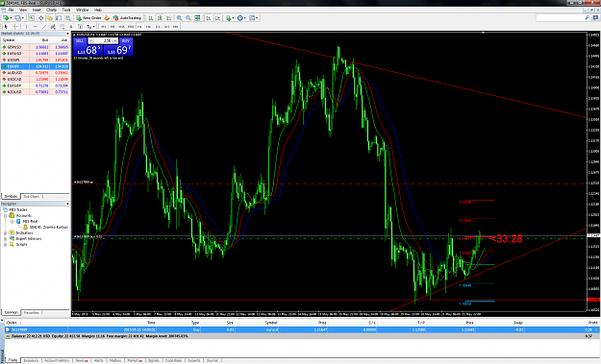Toggle the AutoTrading button
The height and width of the screenshot is (364, 601).
127,18
